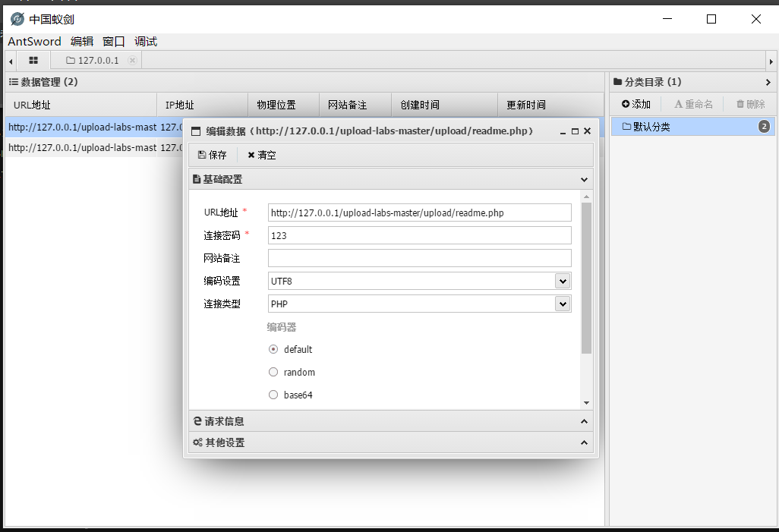Click the URL地址 column header
Image resolution: width=779 pixels, height=532 pixels.
(81, 105)
